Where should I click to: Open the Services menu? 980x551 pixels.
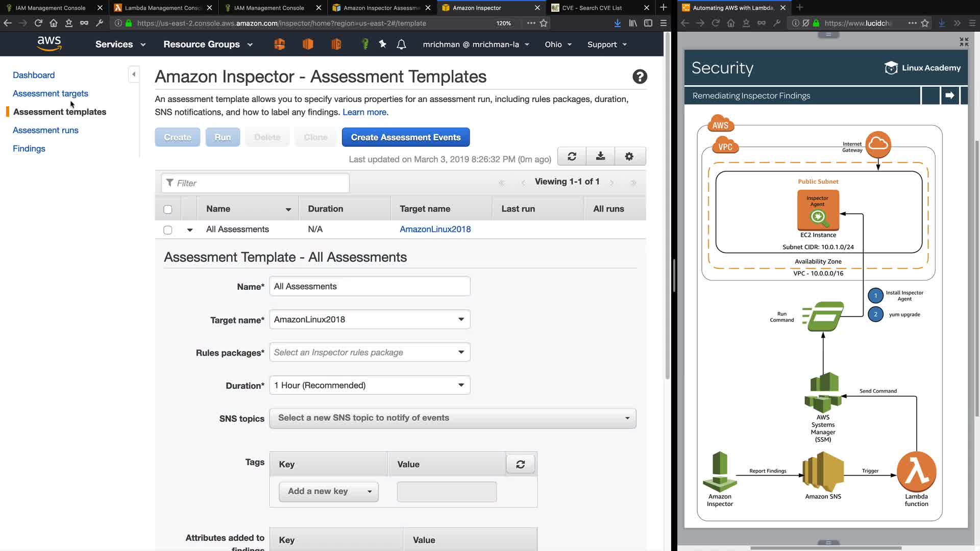point(120,44)
